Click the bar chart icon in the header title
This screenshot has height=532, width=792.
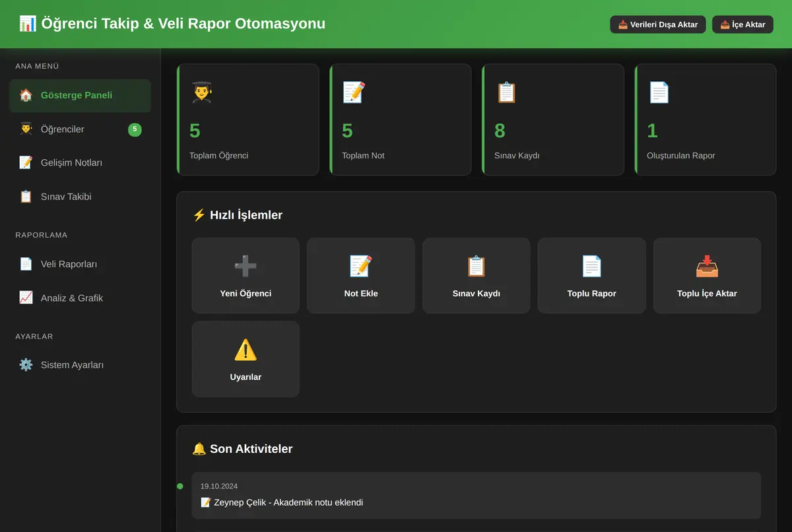pos(28,24)
